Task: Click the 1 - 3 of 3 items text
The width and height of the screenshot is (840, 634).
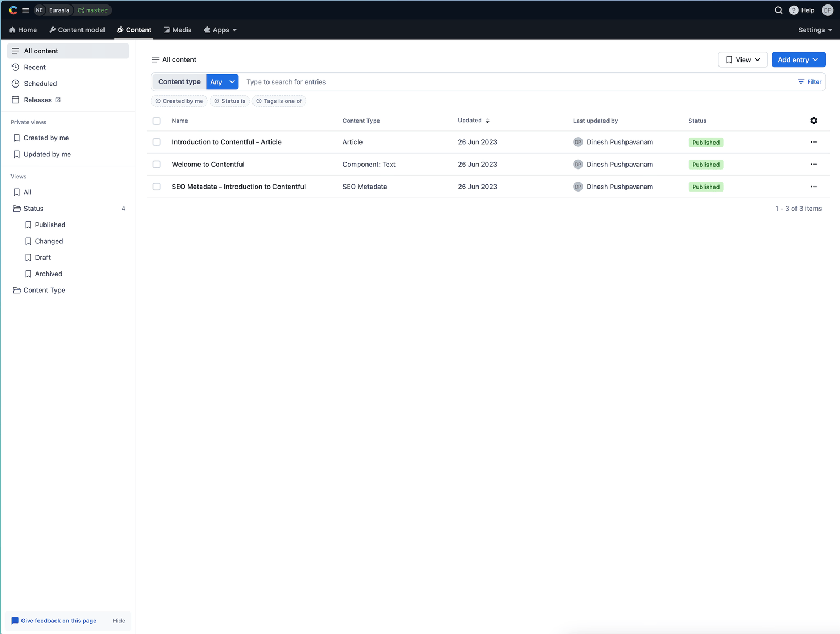Action: 798,209
